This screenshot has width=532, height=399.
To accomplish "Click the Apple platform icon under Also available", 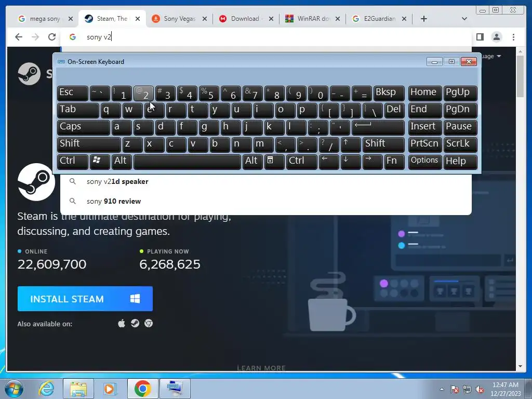I will coord(122,323).
